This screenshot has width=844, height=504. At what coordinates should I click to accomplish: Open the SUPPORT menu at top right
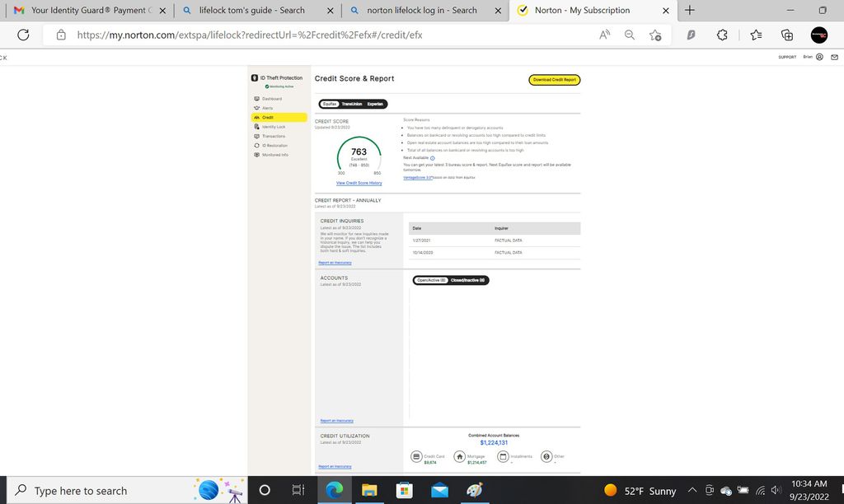tap(788, 57)
